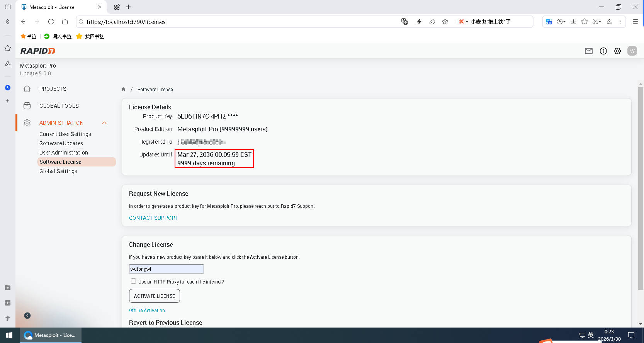Open the settings gear in Rapid7 header
The height and width of the screenshot is (343, 644).
[617, 51]
